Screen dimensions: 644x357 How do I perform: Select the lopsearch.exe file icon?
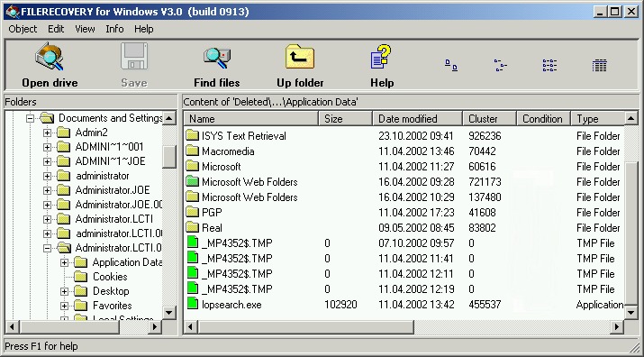point(193,304)
